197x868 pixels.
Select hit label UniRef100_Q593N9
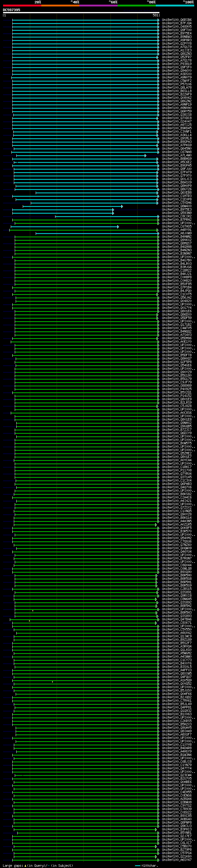click(x=177, y=213)
